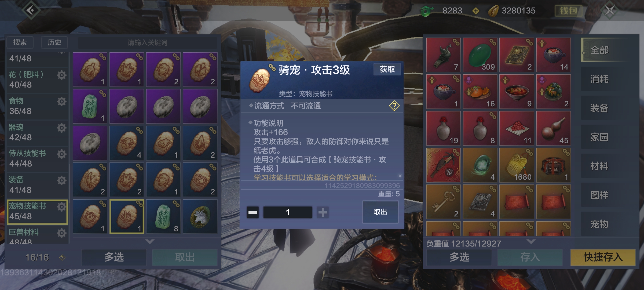Expand item description with small double chevron

point(400,176)
